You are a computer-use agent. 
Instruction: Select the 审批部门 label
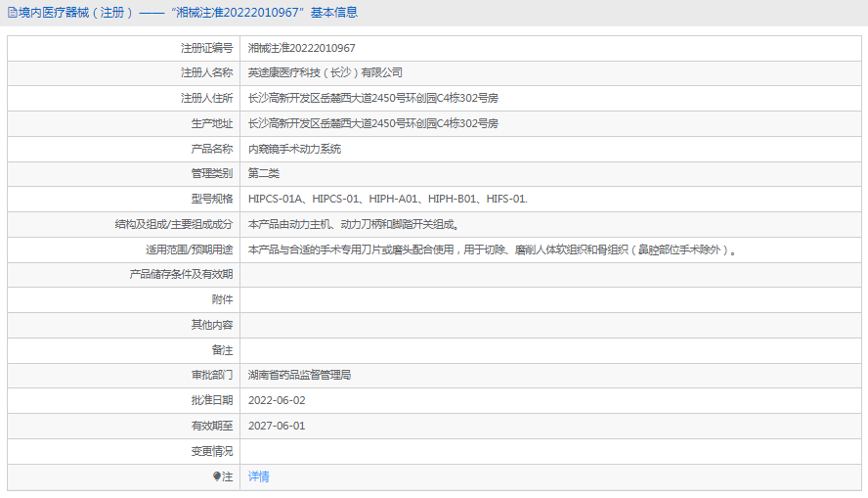pyautogui.click(x=212, y=375)
